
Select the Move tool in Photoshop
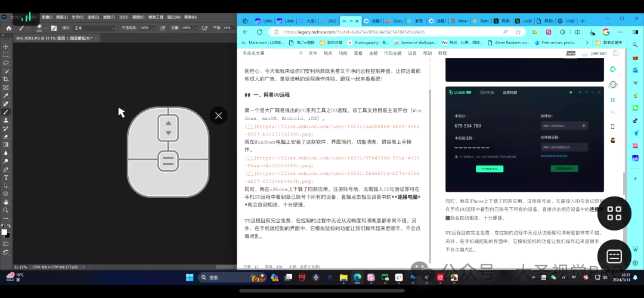[6, 47]
